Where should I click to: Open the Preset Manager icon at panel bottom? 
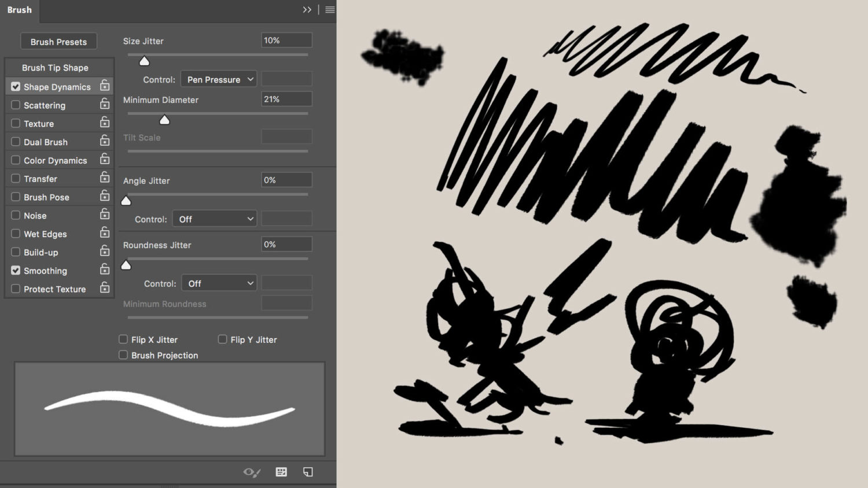click(x=281, y=472)
